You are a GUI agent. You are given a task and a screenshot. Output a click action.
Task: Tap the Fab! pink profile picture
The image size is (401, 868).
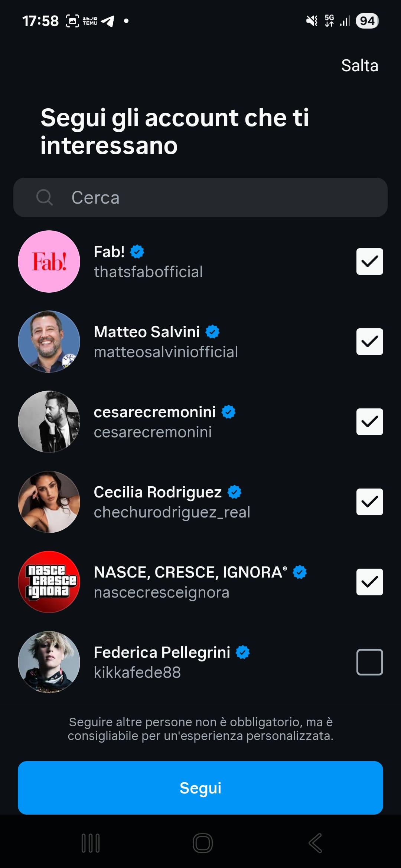[49, 262]
